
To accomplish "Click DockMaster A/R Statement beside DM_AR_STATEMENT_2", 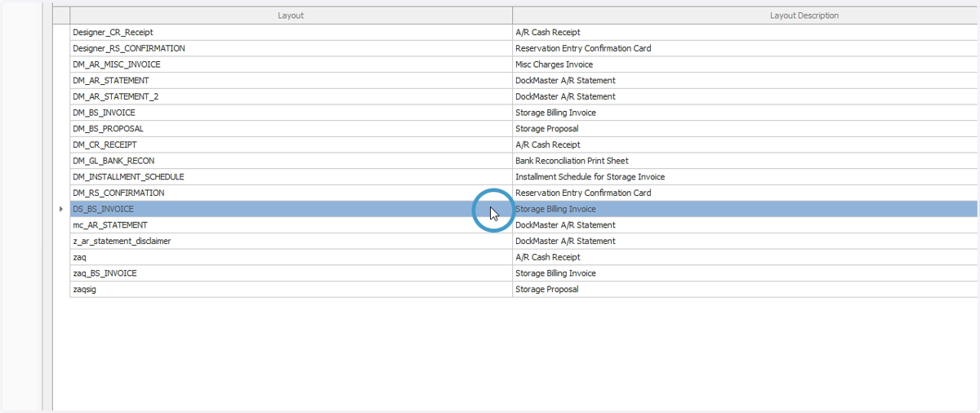I will pyautogui.click(x=565, y=96).
